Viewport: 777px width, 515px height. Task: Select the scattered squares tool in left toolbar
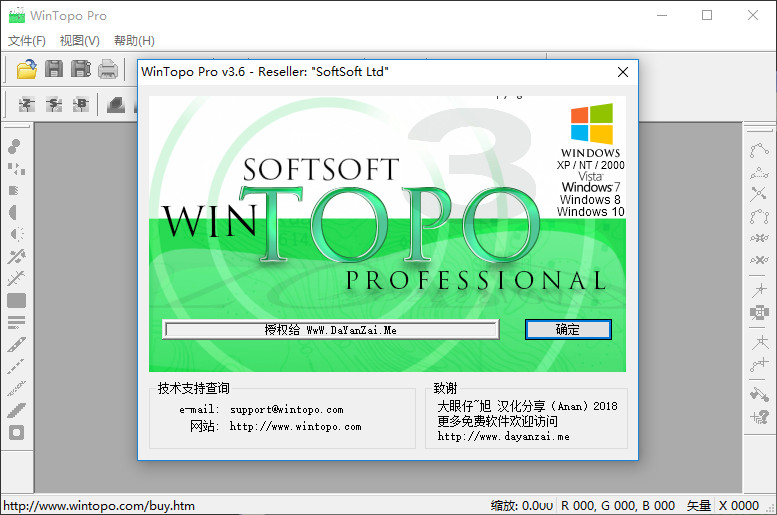coord(16,169)
